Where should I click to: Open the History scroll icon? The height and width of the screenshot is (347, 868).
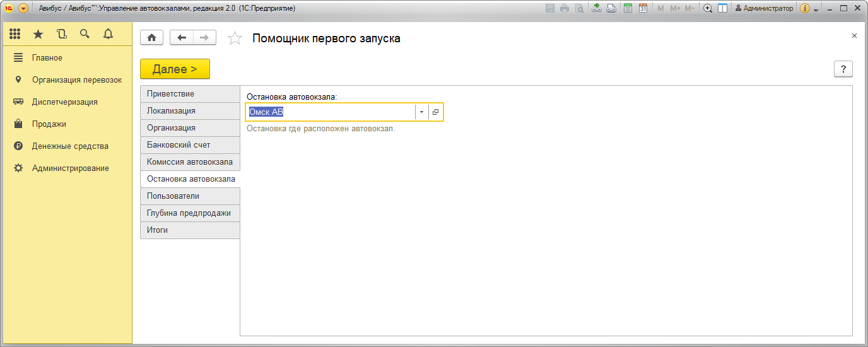(x=61, y=34)
